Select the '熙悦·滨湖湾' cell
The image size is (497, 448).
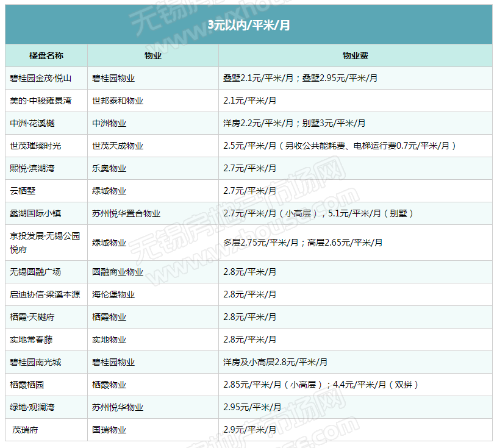pyautogui.click(x=46, y=168)
